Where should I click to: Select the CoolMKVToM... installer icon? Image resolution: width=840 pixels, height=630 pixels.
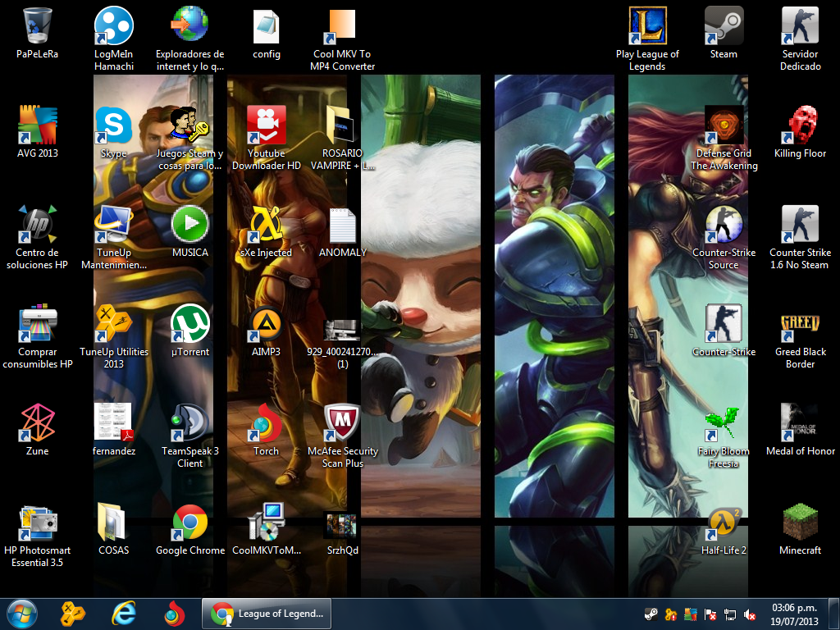(267, 522)
